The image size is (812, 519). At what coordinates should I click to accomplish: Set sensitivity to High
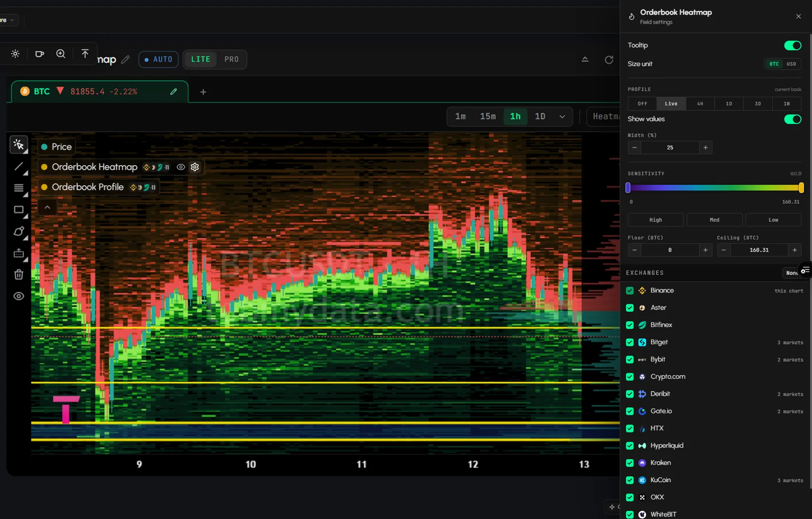pos(656,220)
